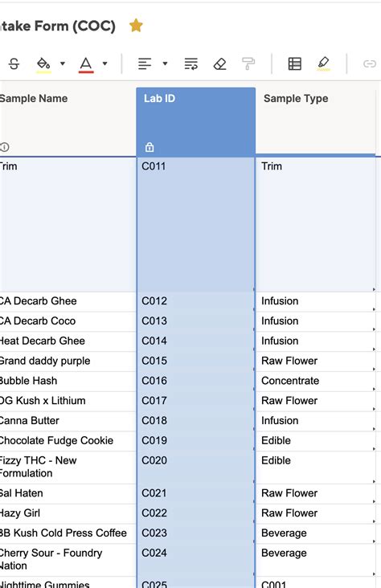Open the conditional formatting grid icon
381x588 pixels.
tap(295, 63)
